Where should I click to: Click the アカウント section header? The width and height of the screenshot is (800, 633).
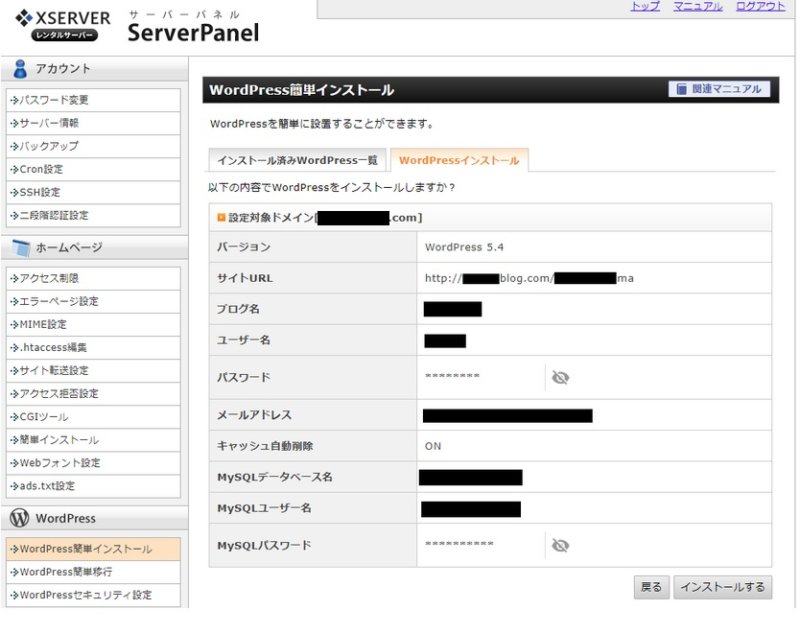pos(94,69)
